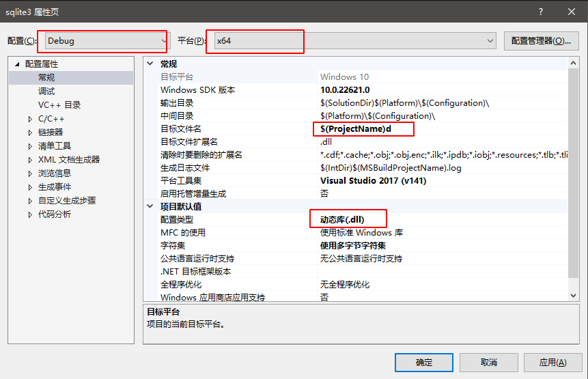Image resolution: width=588 pixels, height=379 pixels.
Task: Select 常规 in the property tree
Action: [46, 78]
